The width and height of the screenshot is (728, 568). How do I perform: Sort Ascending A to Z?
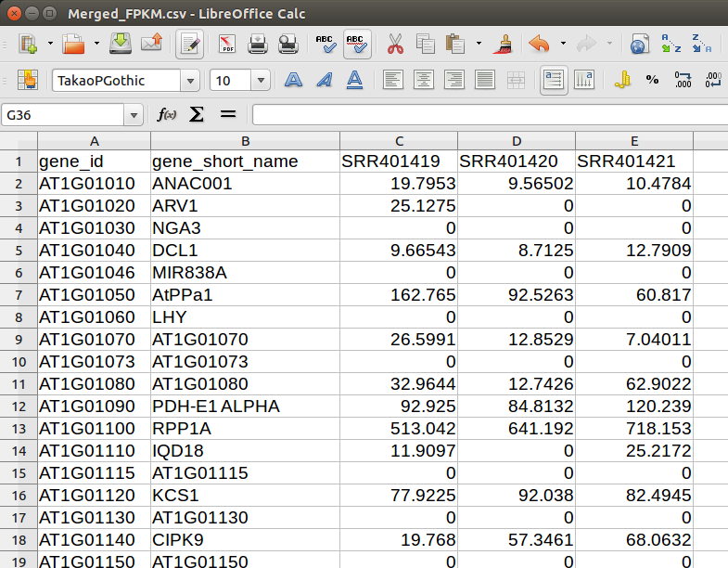(x=671, y=45)
